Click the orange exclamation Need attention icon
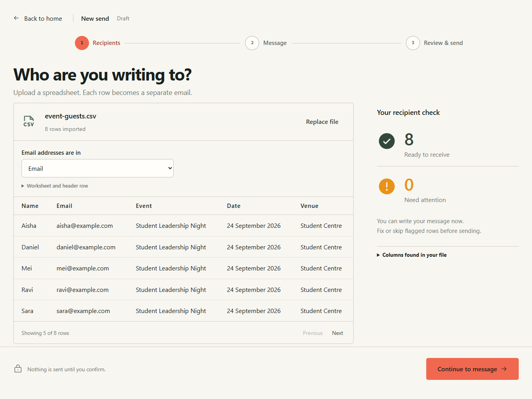Image resolution: width=532 pixels, height=399 pixels. 386,186
